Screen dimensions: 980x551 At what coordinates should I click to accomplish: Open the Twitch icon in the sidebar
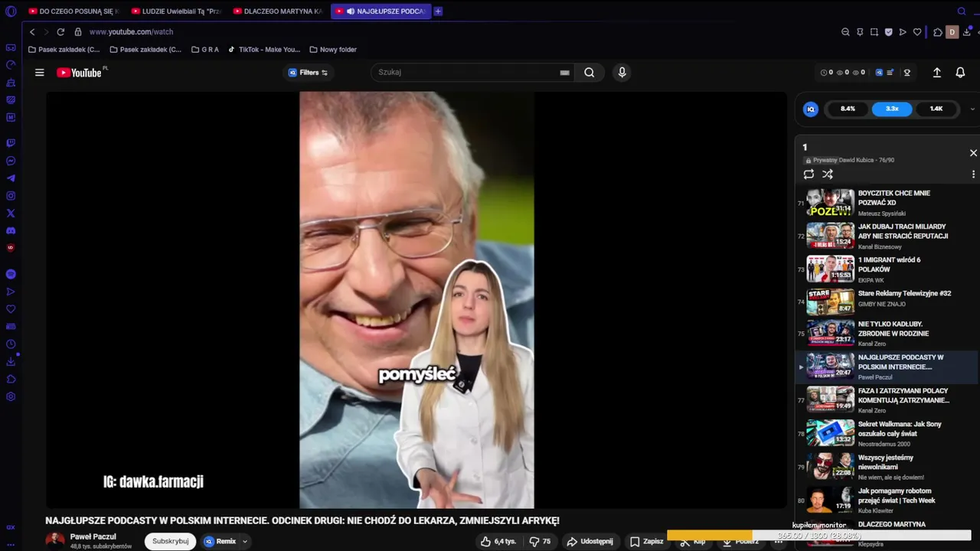tap(11, 143)
